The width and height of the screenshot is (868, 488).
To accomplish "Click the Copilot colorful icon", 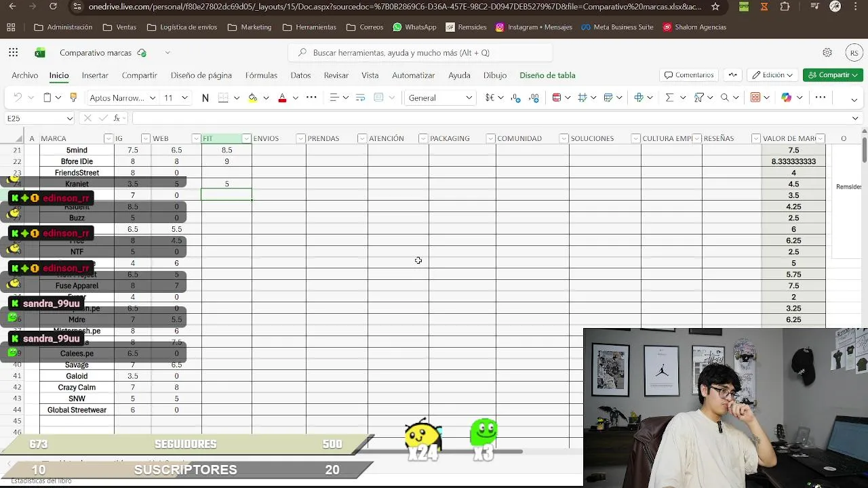I will tap(786, 98).
